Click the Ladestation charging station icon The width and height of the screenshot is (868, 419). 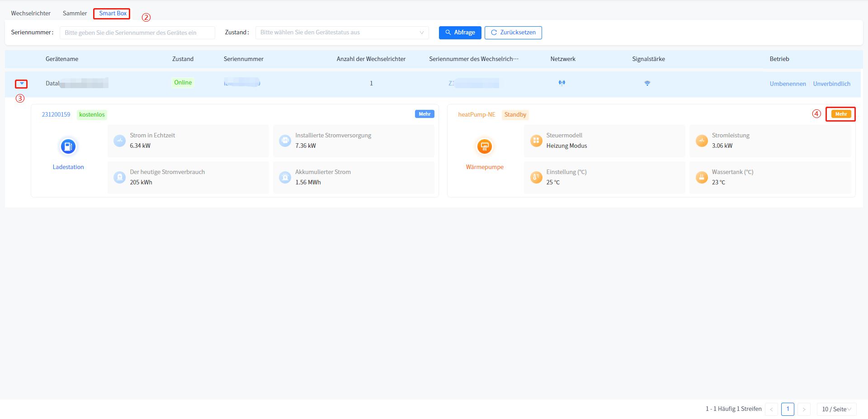pyautogui.click(x=68, y=146)
